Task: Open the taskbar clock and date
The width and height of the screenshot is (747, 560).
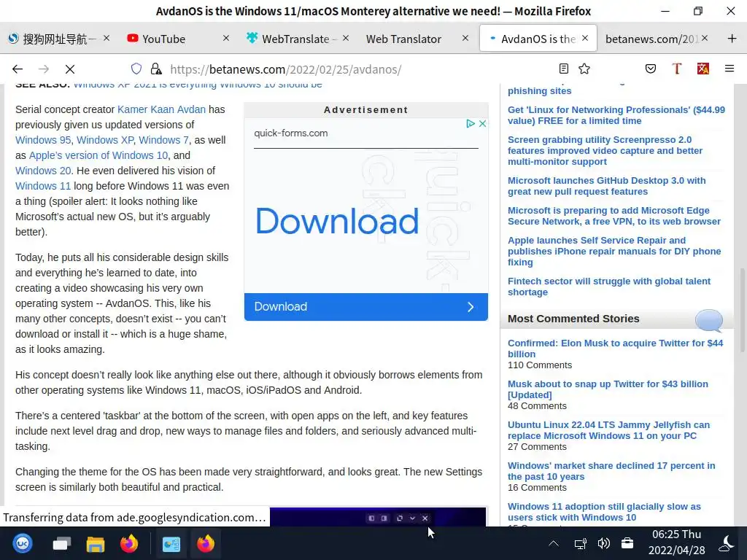Action: tap(676, 542)
